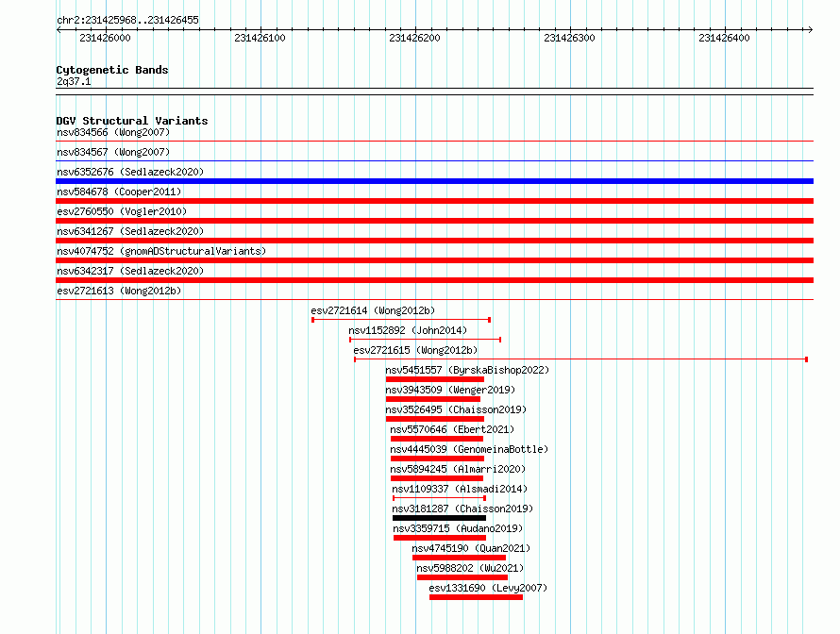840x634 pixels.
Task: Select the red bar below nsv5451557
Action: pyautogui.click(x=435, y=379)
